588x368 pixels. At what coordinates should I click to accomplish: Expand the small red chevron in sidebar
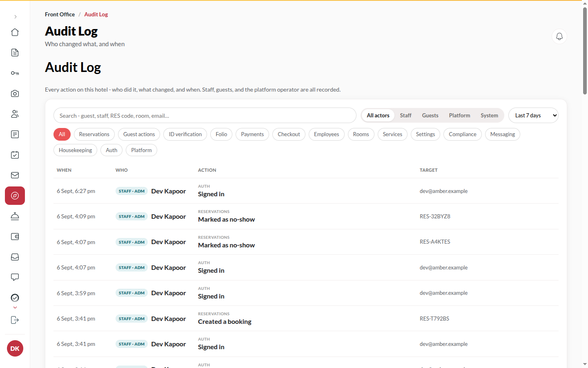(15, 307)
